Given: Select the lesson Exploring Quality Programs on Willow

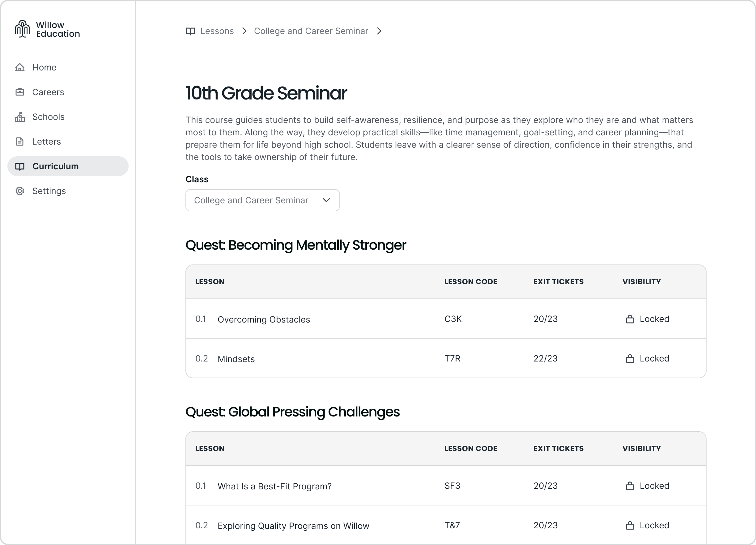Looking at the screenshot, I should tap(293, 526).
